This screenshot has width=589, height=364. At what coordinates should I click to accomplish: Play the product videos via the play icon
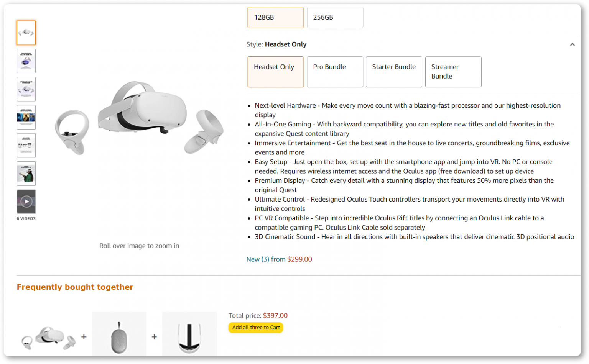tap(26, 201)
